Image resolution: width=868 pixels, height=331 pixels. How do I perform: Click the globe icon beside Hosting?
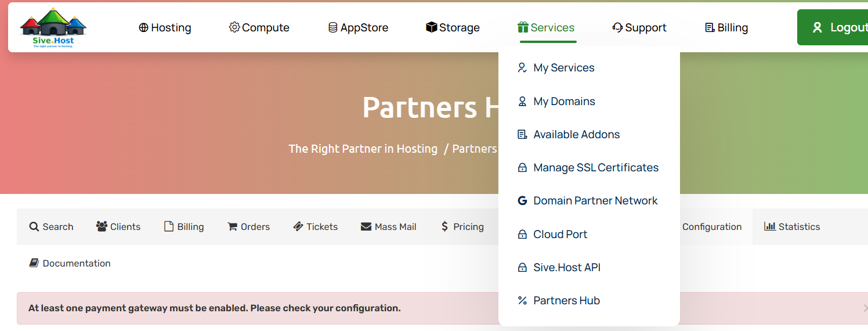[144, 27]
